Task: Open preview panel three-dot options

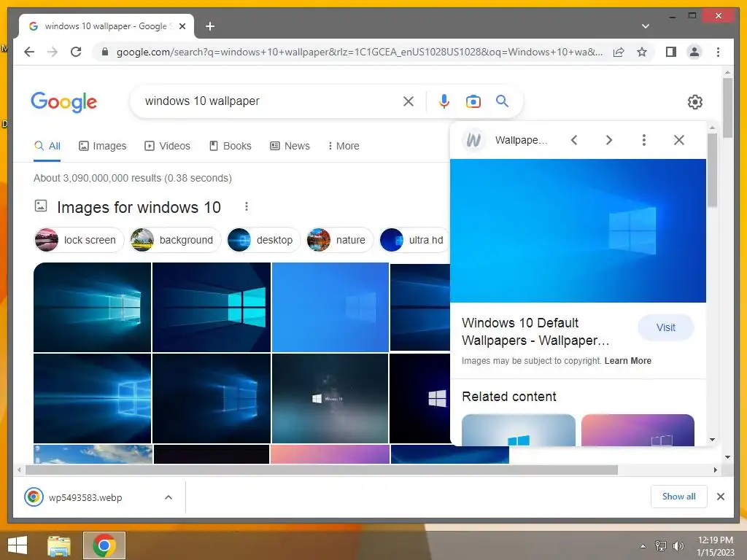Action: point(643,140)
